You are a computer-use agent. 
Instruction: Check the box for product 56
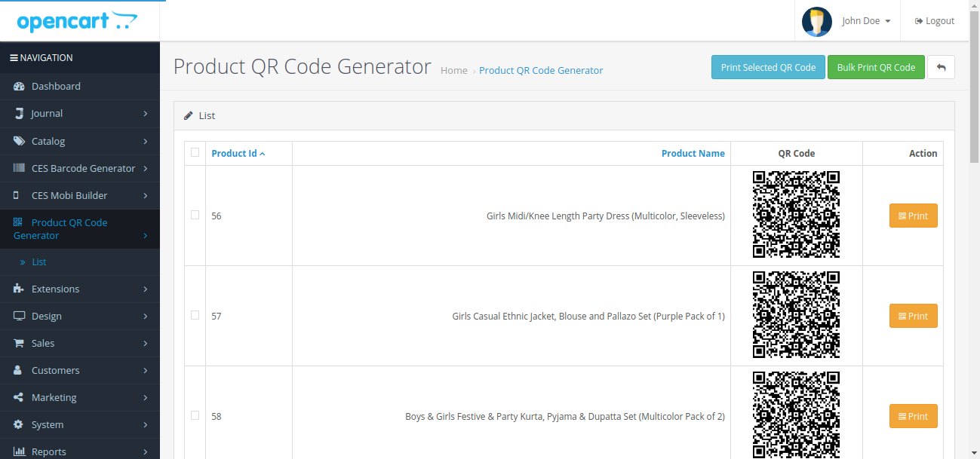[195, 215]
